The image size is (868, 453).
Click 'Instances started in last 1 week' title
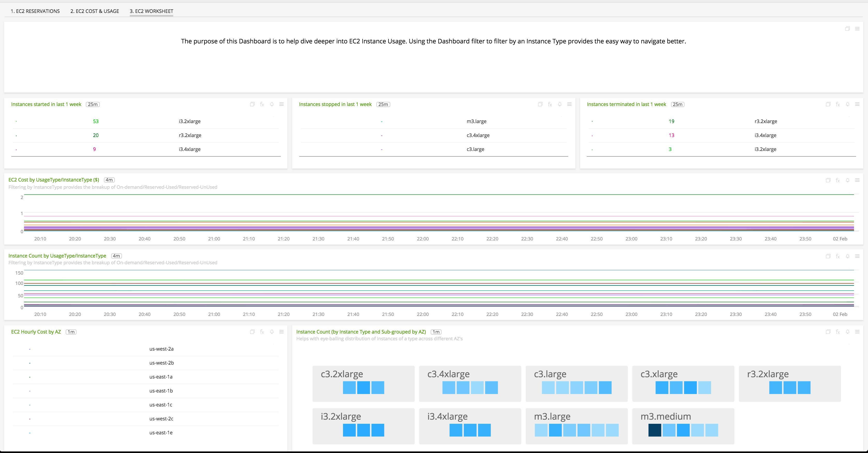click(46, 104)
